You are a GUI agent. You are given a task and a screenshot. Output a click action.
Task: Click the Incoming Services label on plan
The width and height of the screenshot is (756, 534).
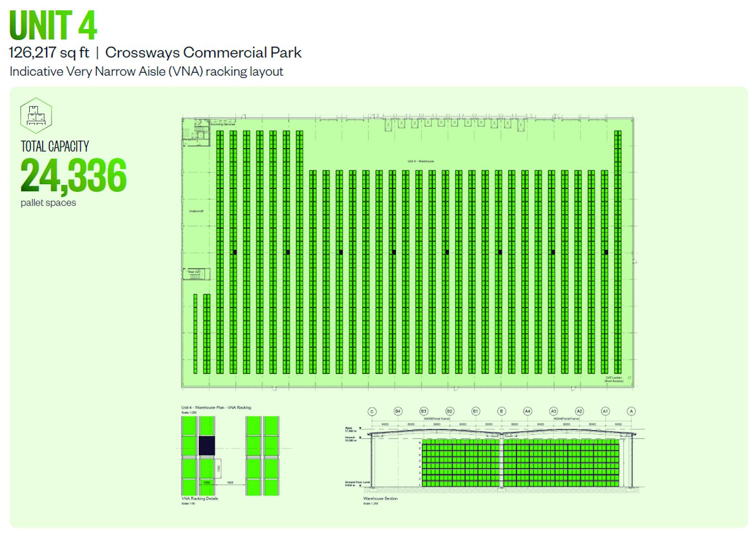223,124
